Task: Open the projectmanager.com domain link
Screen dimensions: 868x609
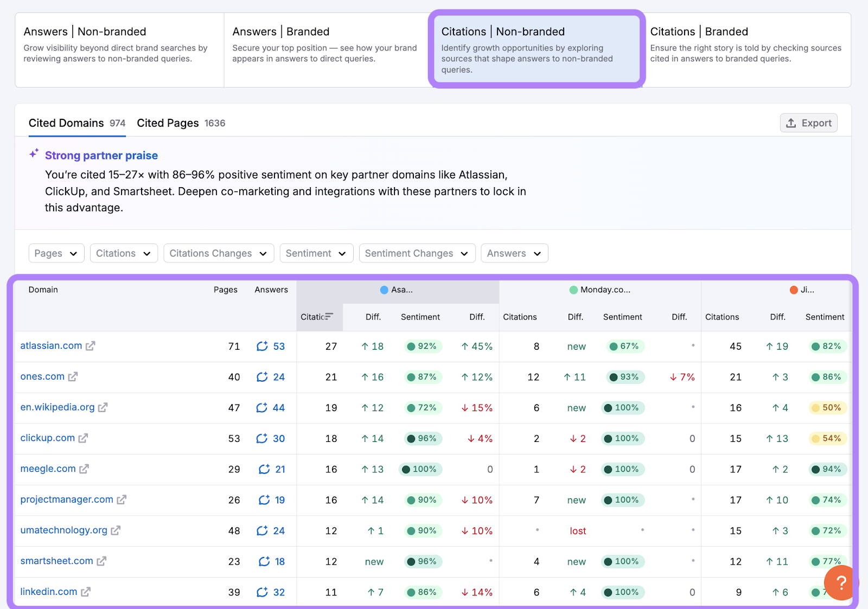Action: pyautogui.click(x=67, y=499)
